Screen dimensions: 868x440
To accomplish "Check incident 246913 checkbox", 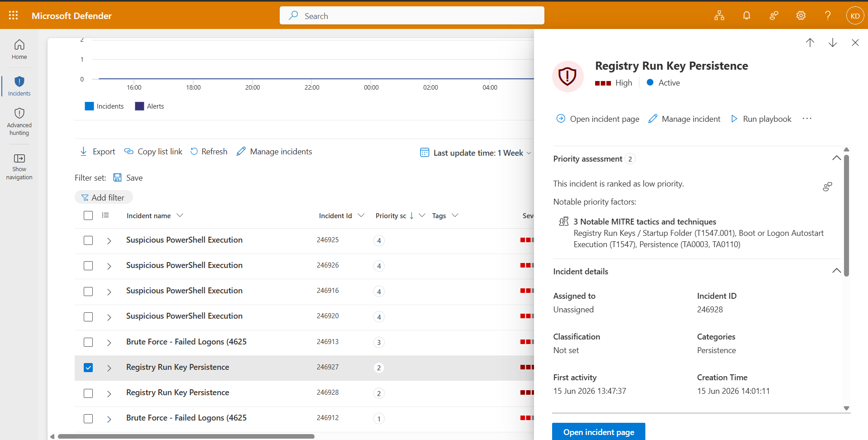I will point(88,342).
